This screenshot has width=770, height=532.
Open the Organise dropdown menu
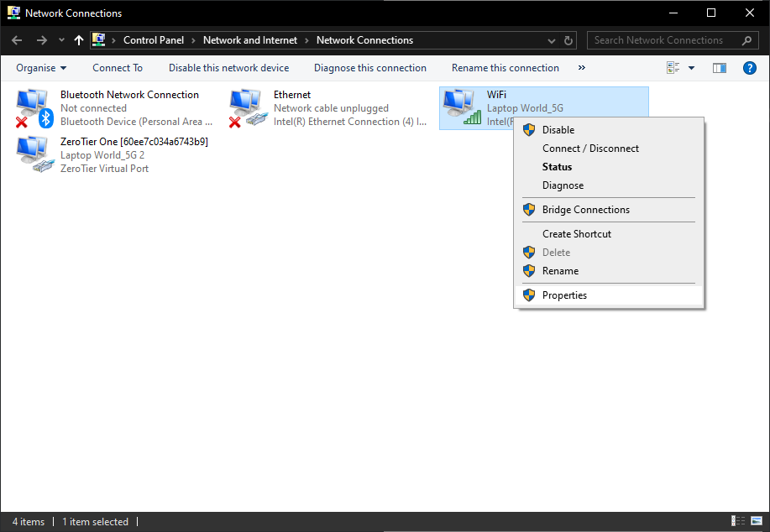41,68
